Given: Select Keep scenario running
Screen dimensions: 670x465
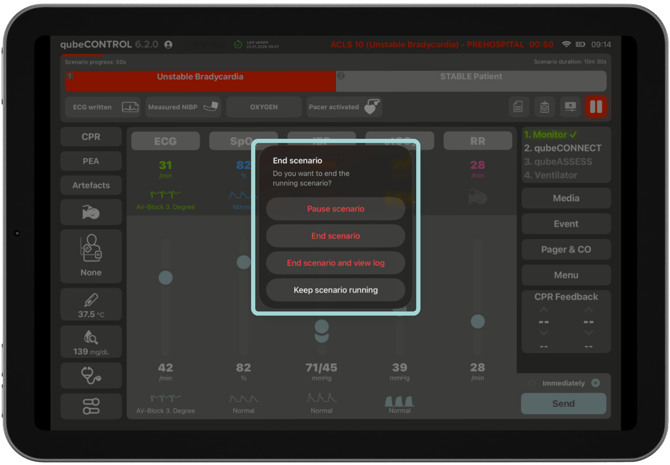Looking at the screenshot, I should tap(335, 290).
